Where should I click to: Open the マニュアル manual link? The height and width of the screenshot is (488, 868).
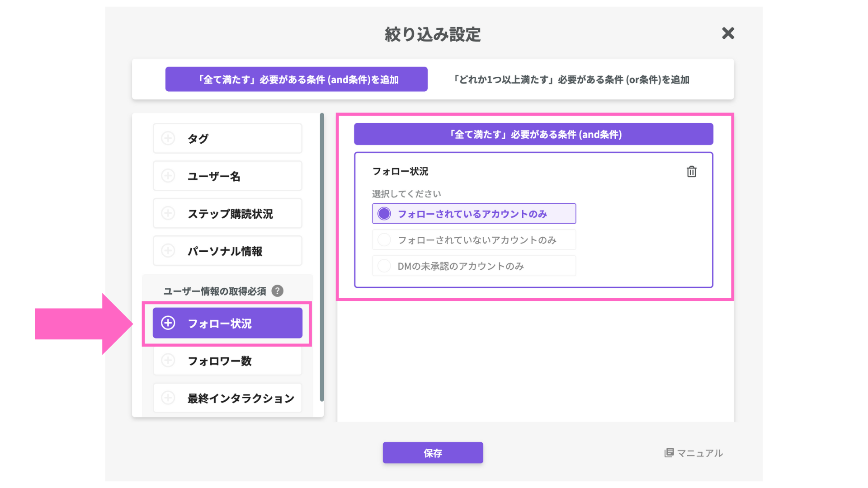(693, 453)
